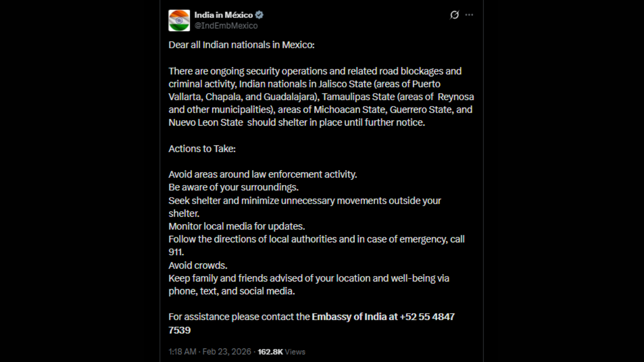The width and height of the screenshot is (644, 362).
Task: Select the embassy phone number +52 55 4847 7539
Action: click(427, 317)
